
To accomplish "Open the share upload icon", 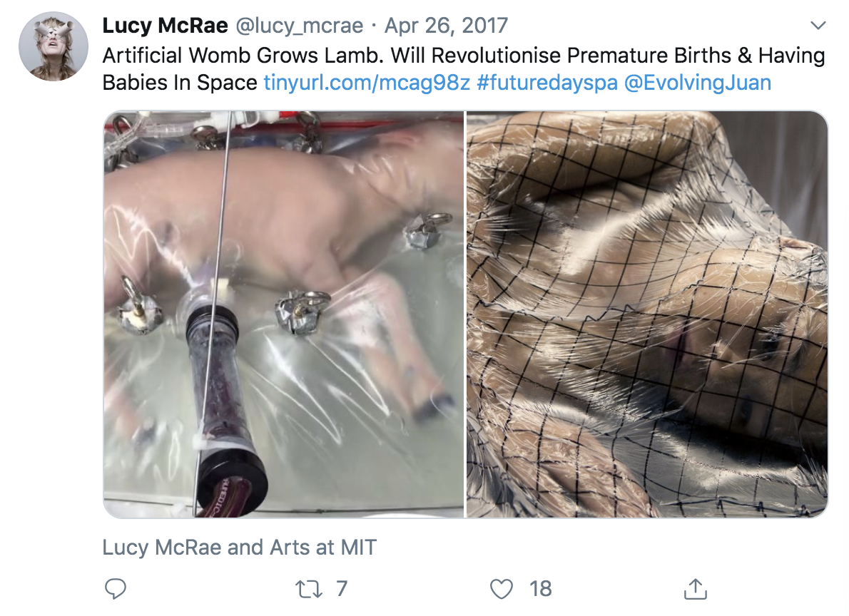I will (x=695, y=588).
